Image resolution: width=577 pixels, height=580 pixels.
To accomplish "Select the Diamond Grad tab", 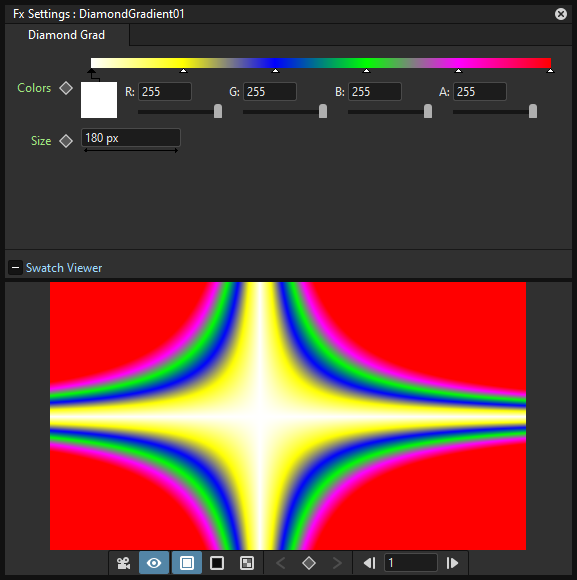I will coord(67,35).
